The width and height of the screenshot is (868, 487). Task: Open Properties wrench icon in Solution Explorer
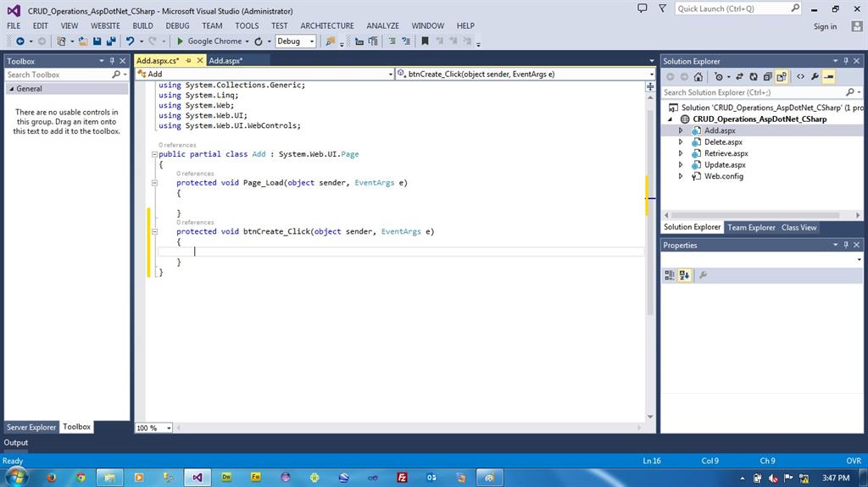[x=815, y=76]
